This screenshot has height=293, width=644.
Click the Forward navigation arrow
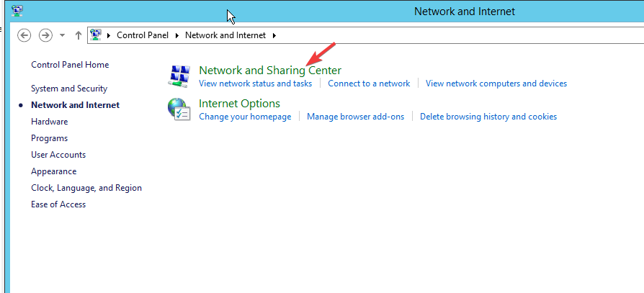45,35
